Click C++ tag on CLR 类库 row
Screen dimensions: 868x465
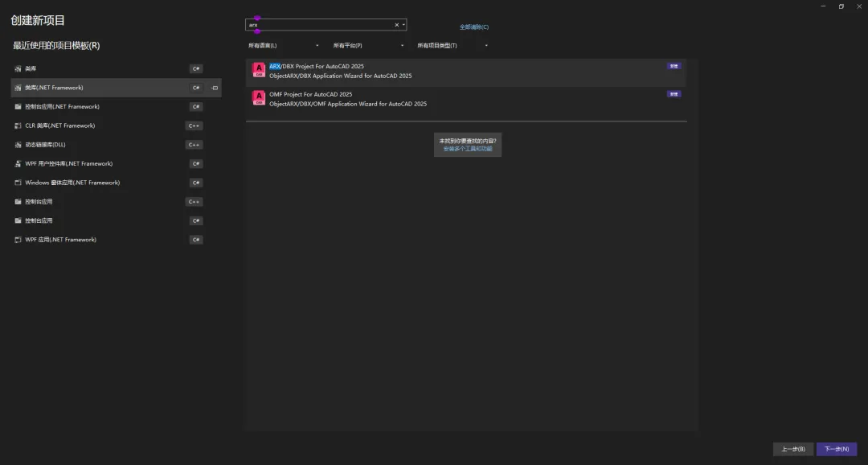[x=194, y=126]
